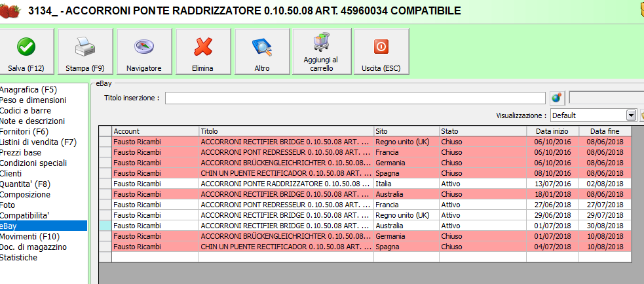Click the light-blue row selector of Australia Attivo

coord(105,226)
